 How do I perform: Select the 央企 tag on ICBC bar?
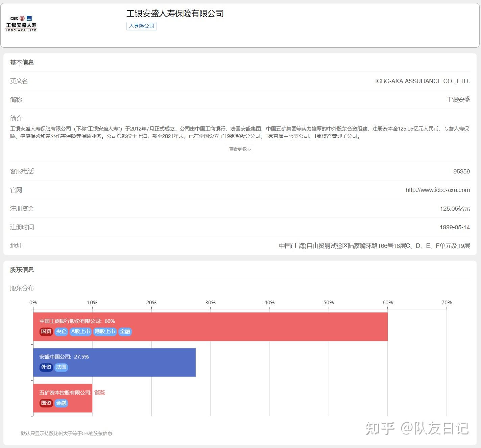61,332
